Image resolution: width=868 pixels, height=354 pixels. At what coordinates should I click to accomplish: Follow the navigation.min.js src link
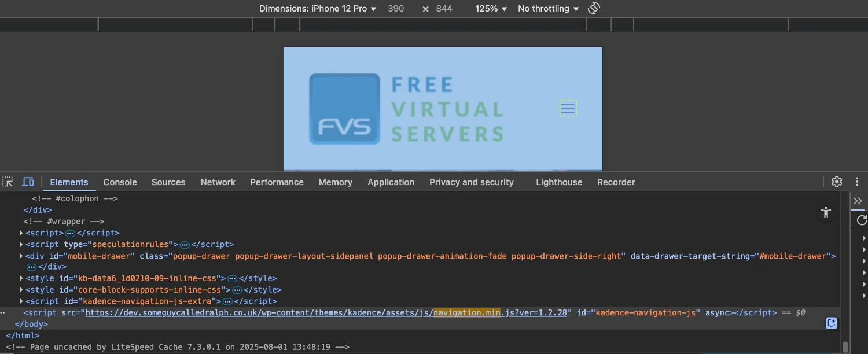pos(326,312)
